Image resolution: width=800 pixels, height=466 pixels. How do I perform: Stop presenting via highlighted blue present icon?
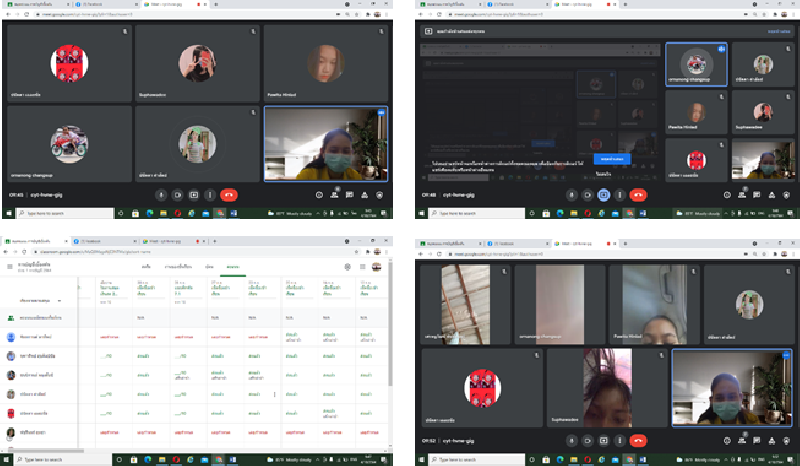[603, 195]
